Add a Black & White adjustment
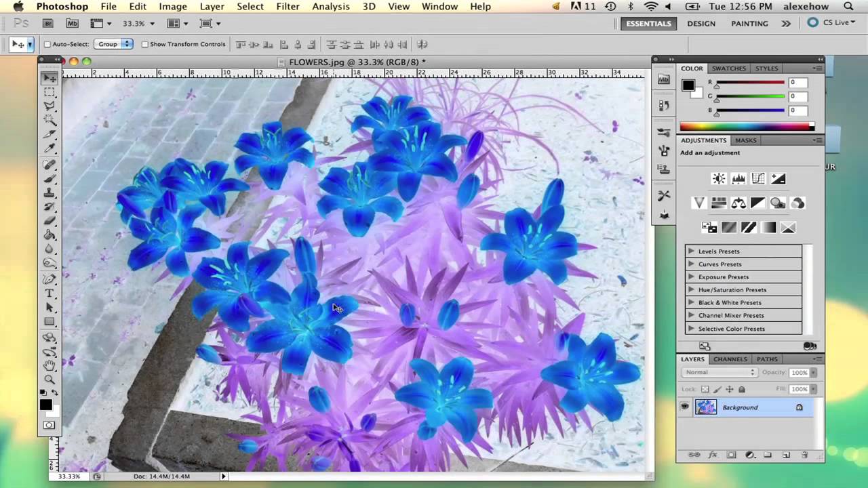868x488 pixels. [758, 203]
